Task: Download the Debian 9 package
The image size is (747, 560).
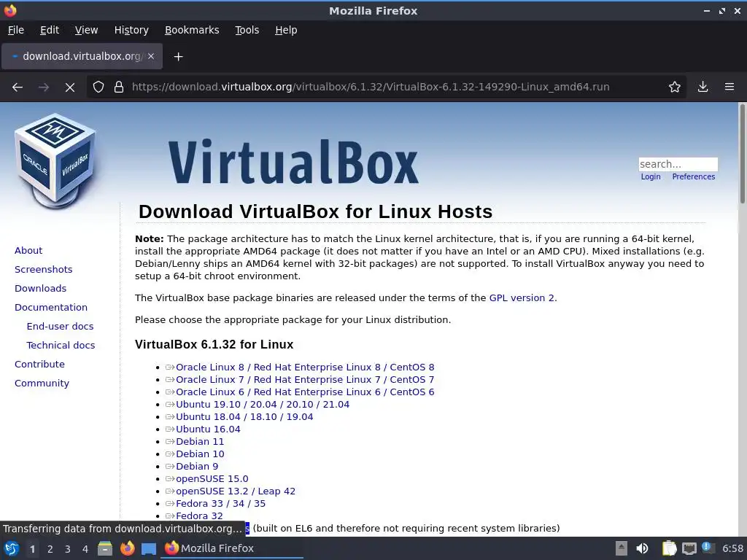Action: pos(197,466)
